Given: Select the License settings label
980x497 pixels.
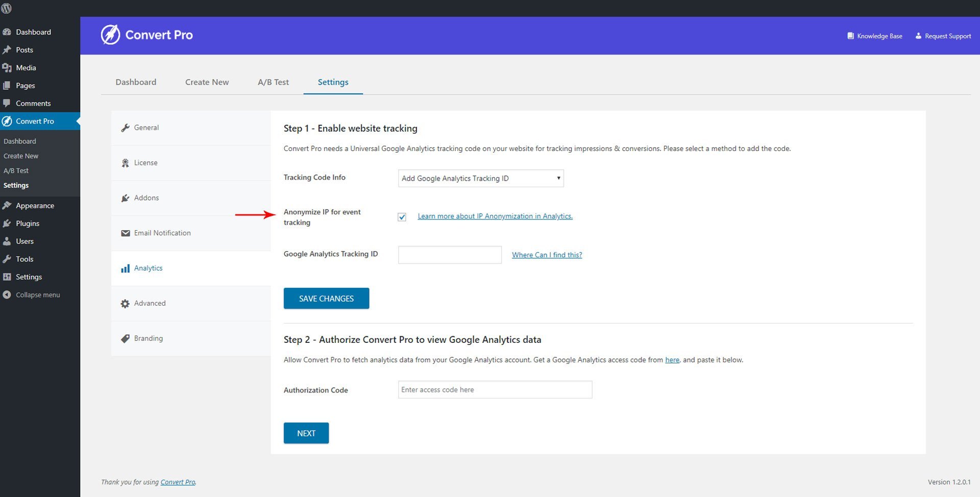Looking at the screenshot, I should (x=145, y=163).
